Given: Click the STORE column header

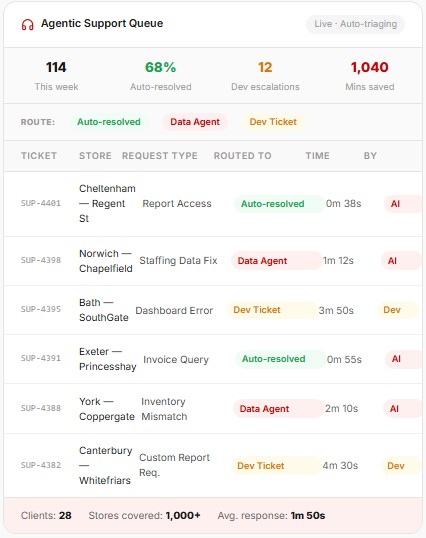Looking at the screenshot, I should click(x=95, y=156).
